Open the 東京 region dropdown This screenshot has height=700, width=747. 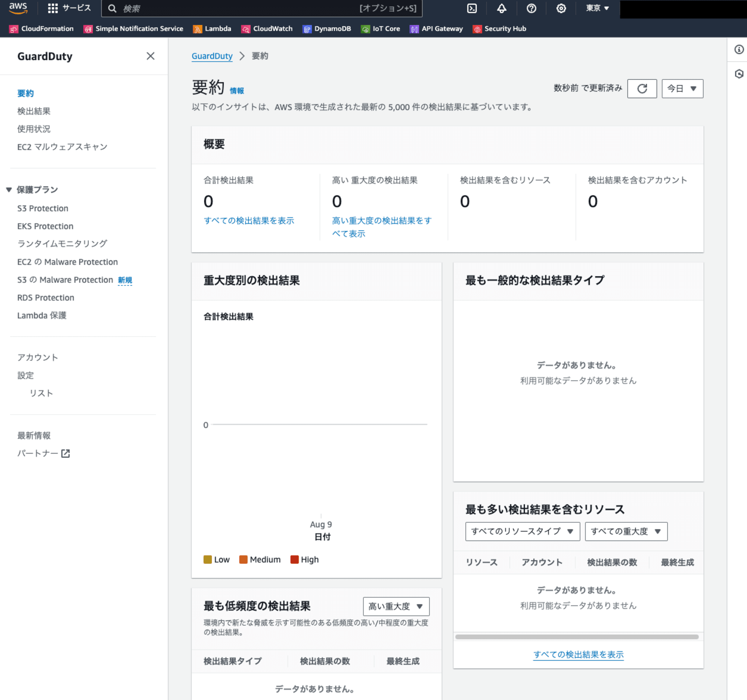597,8
